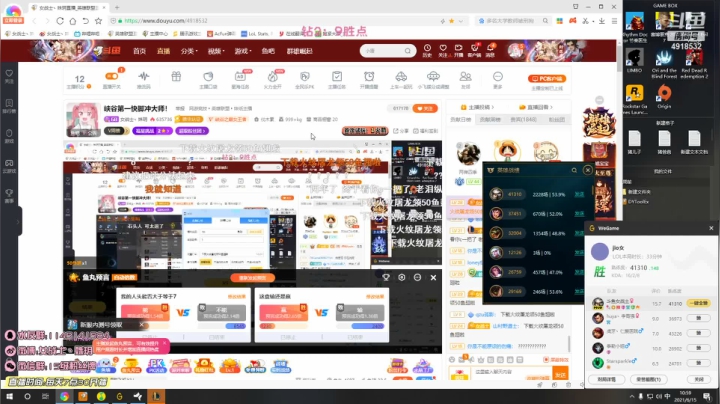The height and width of the screenshot is (404, 720).
Task: Switch to the 贡献日榜 tab
Action: [460, 119]
